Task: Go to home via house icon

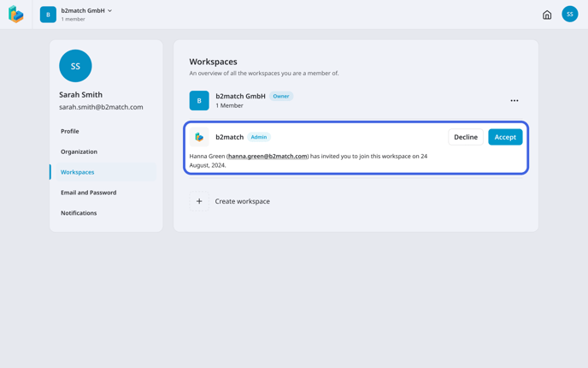Action: [547, 15]
